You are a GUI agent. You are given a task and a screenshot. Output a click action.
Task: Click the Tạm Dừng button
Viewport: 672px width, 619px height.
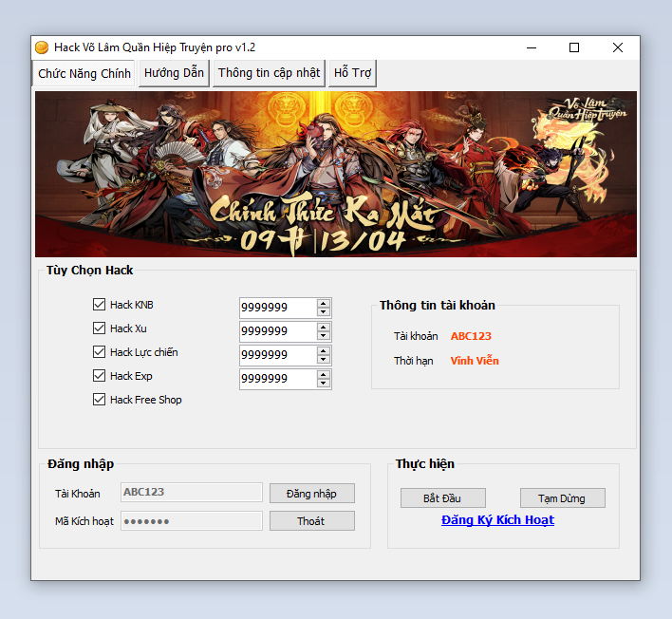(562, 498)
